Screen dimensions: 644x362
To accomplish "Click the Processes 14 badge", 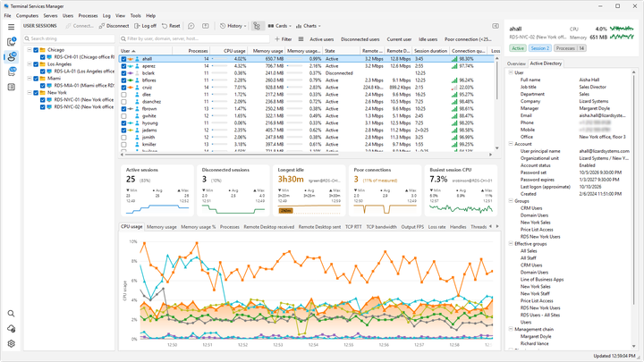I will (570, 48).
